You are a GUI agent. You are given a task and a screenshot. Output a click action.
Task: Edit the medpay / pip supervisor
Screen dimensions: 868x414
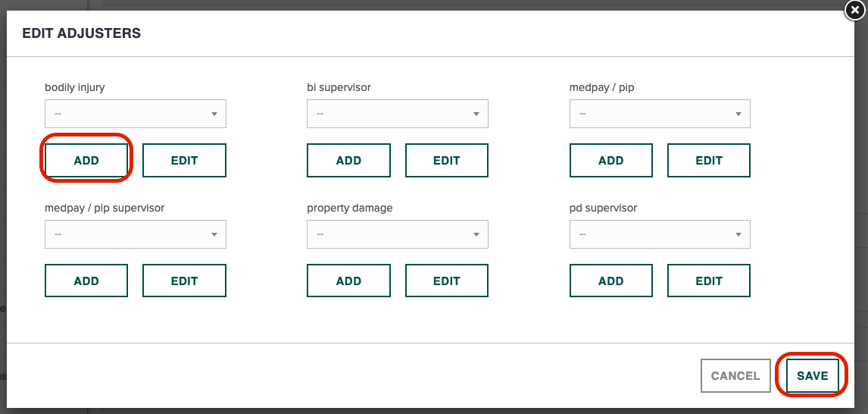pyautogui.click(x=184, y=281)
